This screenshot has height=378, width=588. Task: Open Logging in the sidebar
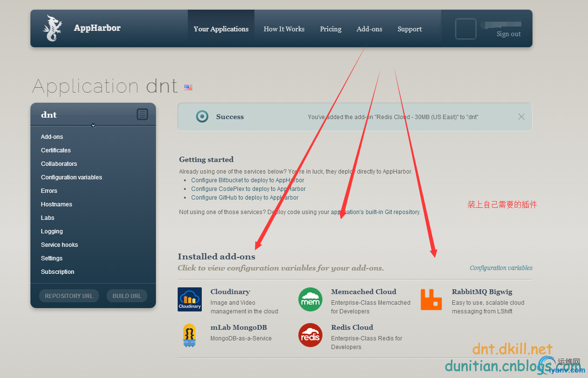(x=52, y=231)
